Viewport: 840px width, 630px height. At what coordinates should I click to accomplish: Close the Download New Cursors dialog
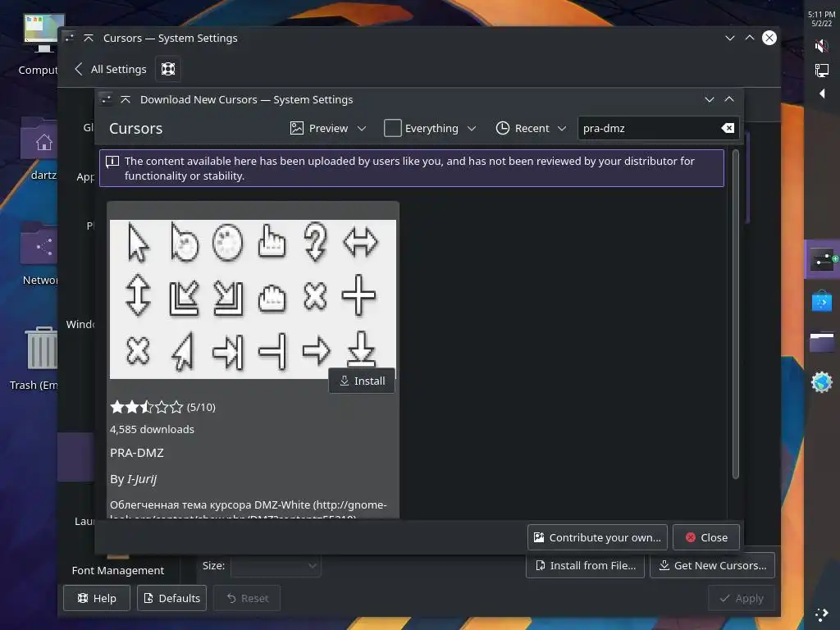click(x=706, y=537)
